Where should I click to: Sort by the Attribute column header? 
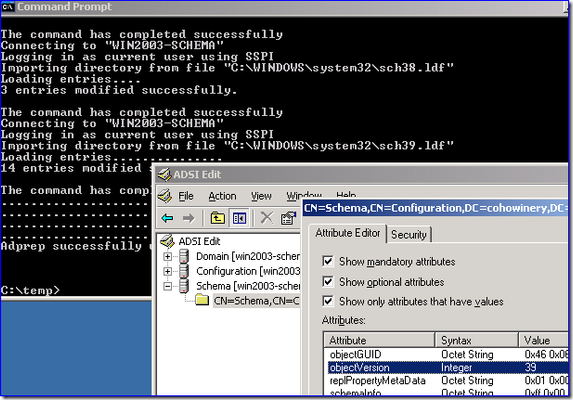379,340
